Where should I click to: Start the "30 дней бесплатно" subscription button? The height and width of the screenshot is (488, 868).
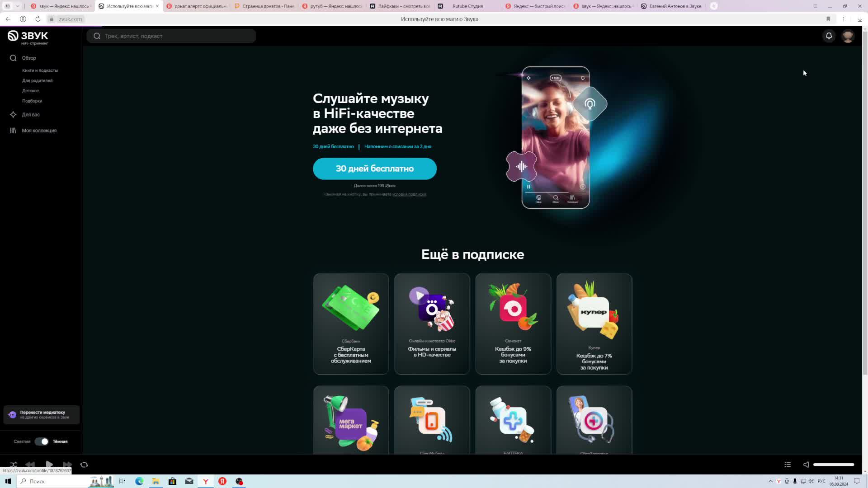374,169
